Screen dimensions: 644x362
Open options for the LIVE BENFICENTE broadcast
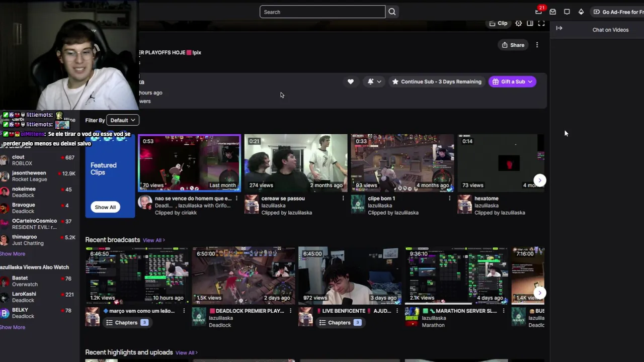397,311
